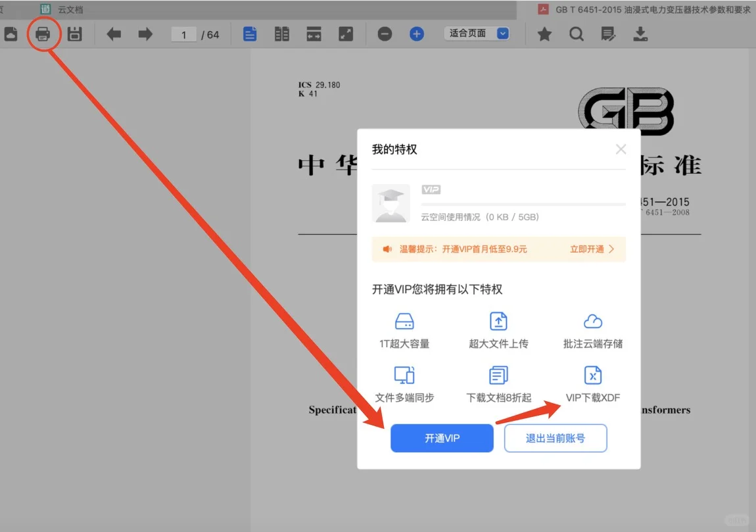
Task: Click the star bookmark icon
Action: (544, 34)
